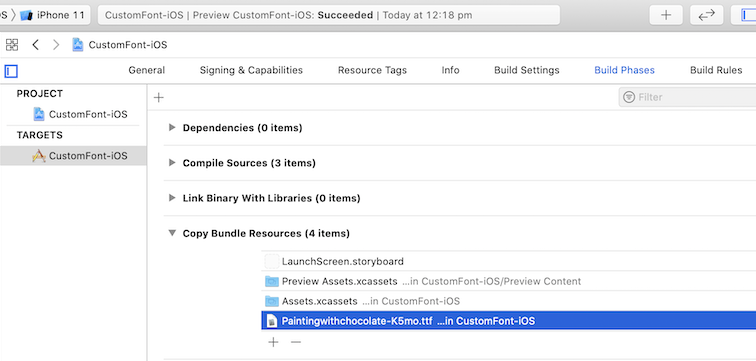756x361 pixels.
Task: Expand the Compile Sources phase
Action: click(172, 163)
